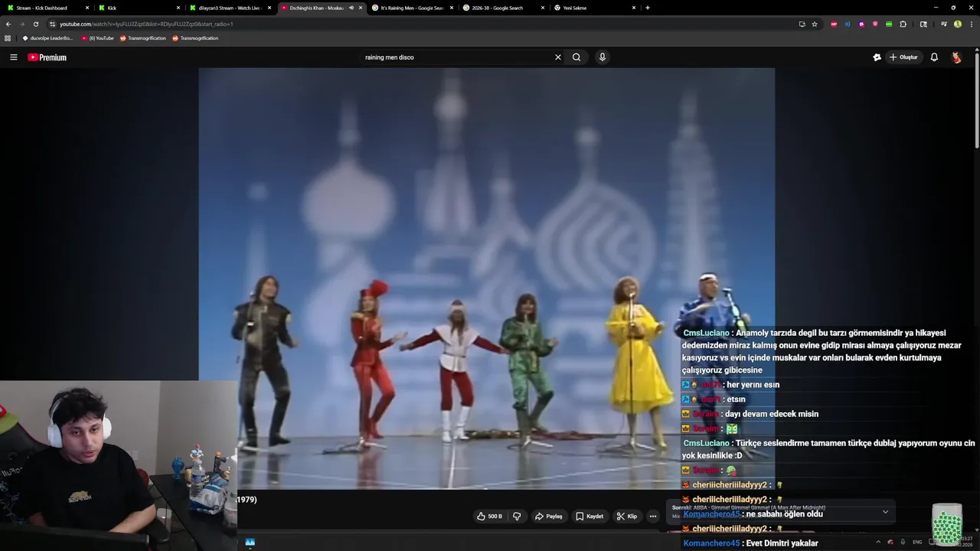Click the Oluştur create button
Viewport: 980px width, 551px height.
[x=903, y=57]
